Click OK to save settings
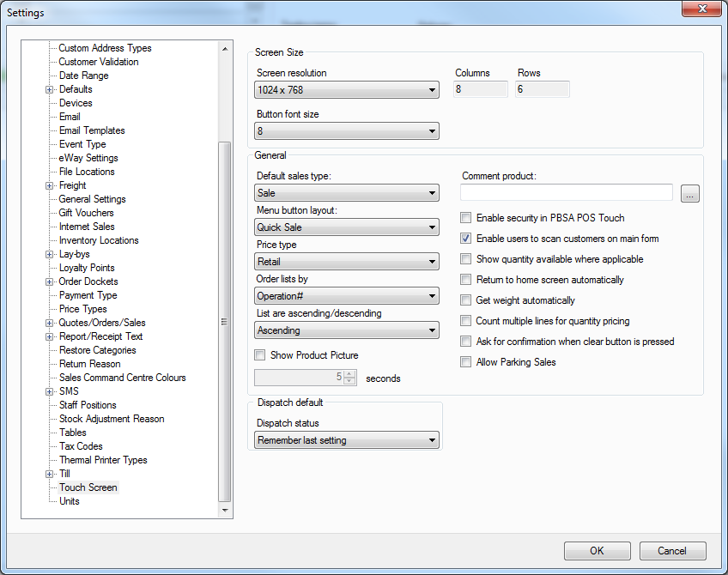Screen dimensions: 728x575 pos(597,551)
